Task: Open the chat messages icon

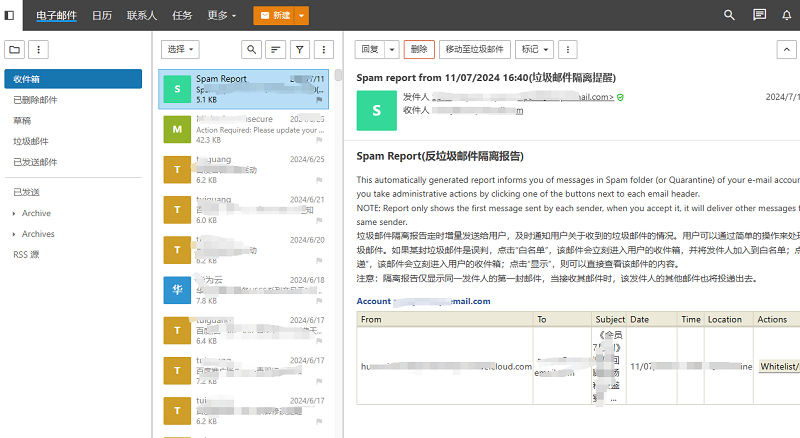Action: click(x=759, y=15)
